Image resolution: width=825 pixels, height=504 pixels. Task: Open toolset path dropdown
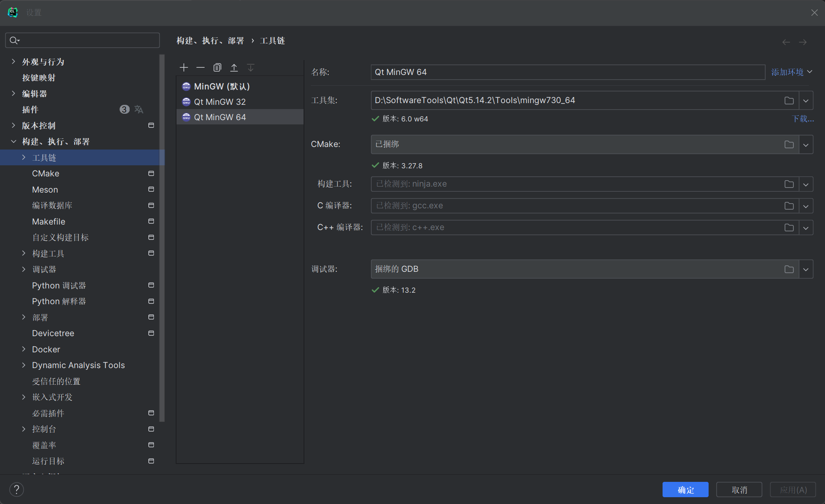pyautogui.click(x=806, y=101)
